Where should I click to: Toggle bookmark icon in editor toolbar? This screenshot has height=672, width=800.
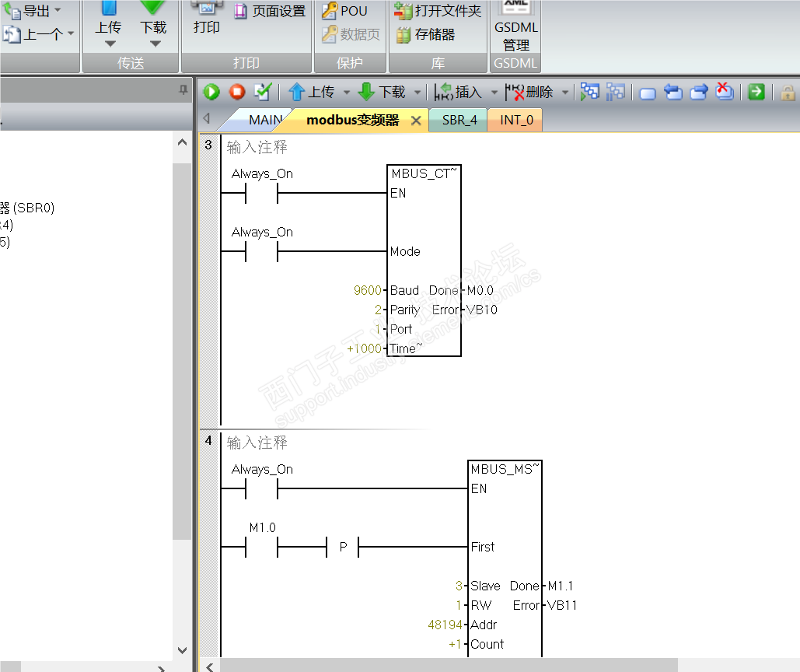(x=648, y=93)
